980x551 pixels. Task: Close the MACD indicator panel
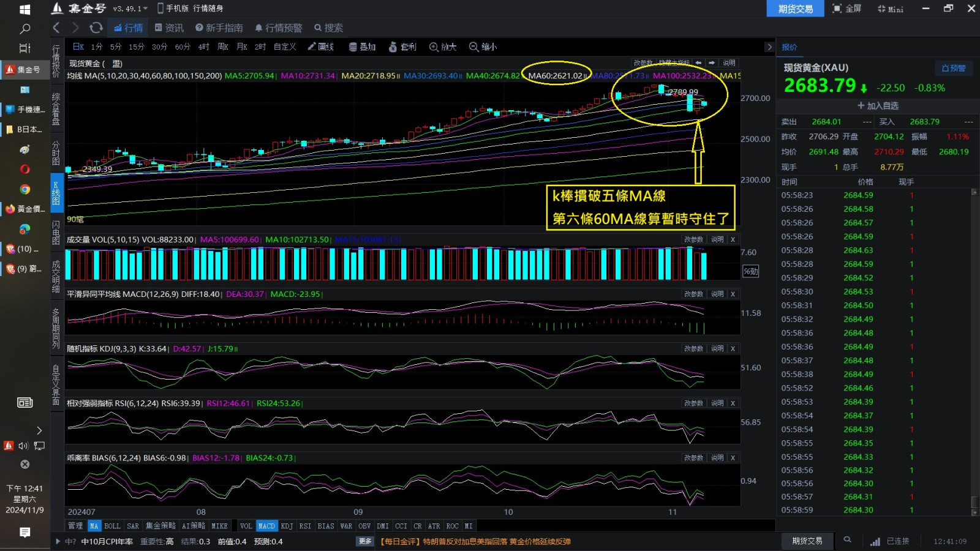[x=733, y=294]
